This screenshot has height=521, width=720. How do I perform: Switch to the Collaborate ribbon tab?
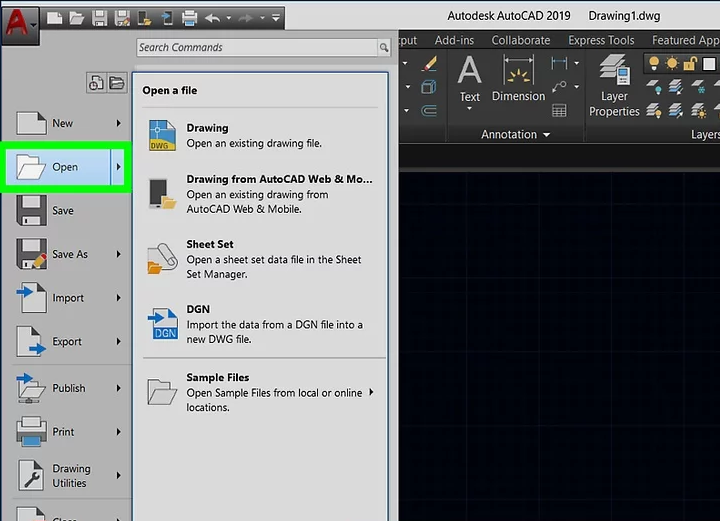pos(520,40)
